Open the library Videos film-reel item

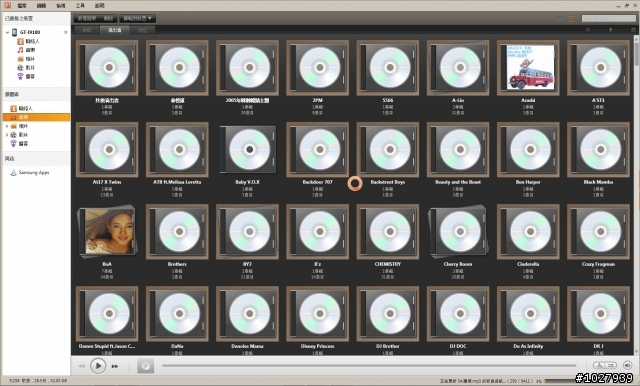[x=19, y=135]
